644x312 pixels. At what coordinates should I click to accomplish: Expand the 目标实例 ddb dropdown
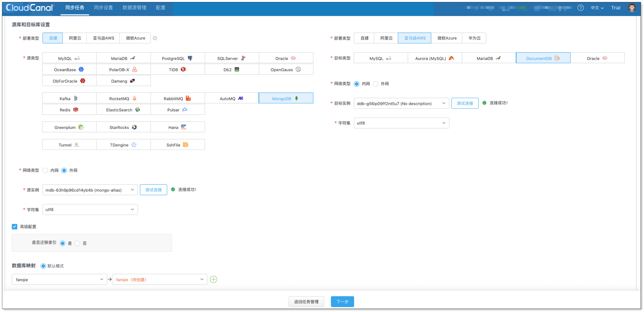point(401,103)
